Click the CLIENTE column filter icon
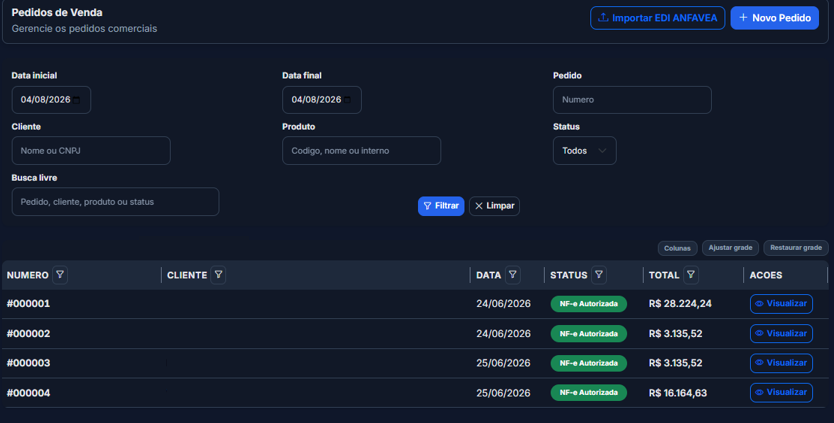834x423 pixels. 218,275
